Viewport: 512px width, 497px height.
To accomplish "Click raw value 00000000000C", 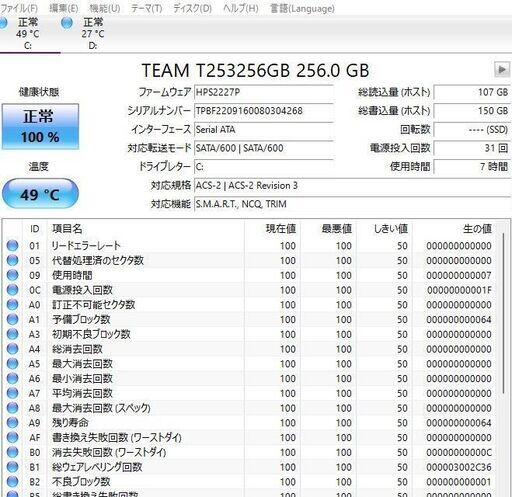I will (x=459, y=452).
